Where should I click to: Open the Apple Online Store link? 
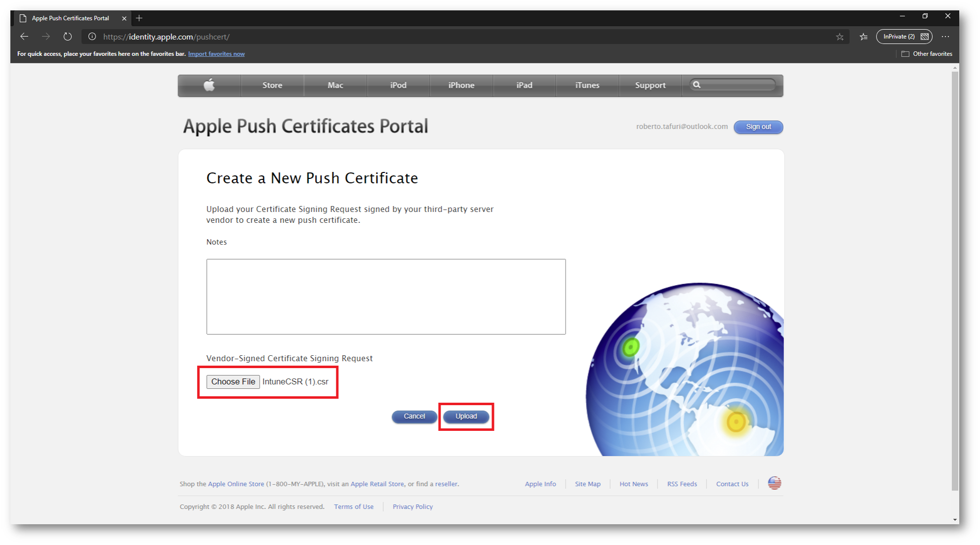[x=236, y=484]
